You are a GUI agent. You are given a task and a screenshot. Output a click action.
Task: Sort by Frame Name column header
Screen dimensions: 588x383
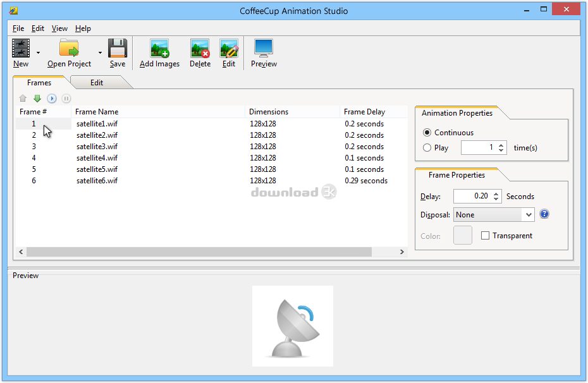(158, 112)
